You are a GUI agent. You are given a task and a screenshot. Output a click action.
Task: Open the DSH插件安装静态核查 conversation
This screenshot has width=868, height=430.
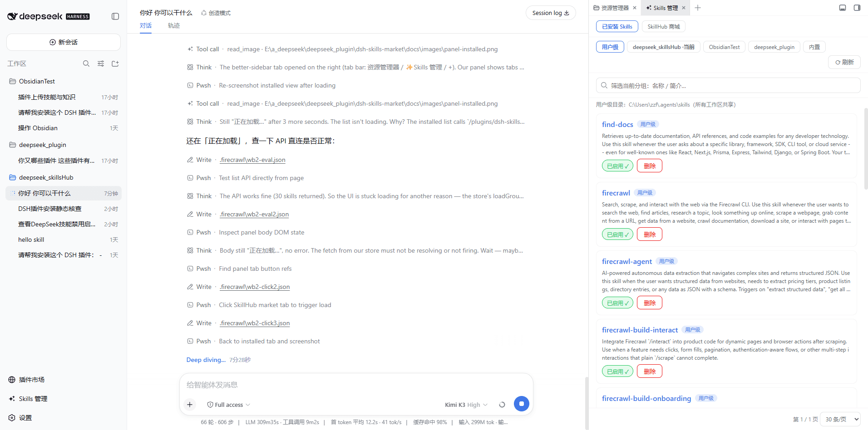(x=64, y=209)
